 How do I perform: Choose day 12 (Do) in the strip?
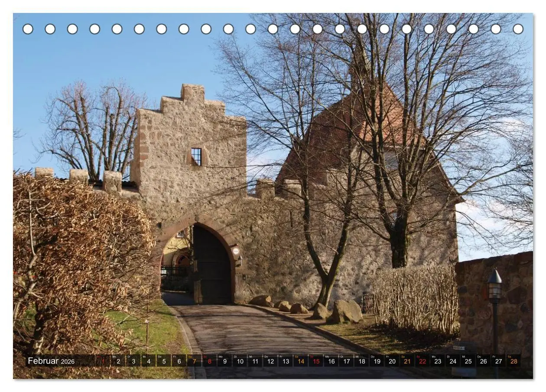pyautogui.click(x=270, y=361)
